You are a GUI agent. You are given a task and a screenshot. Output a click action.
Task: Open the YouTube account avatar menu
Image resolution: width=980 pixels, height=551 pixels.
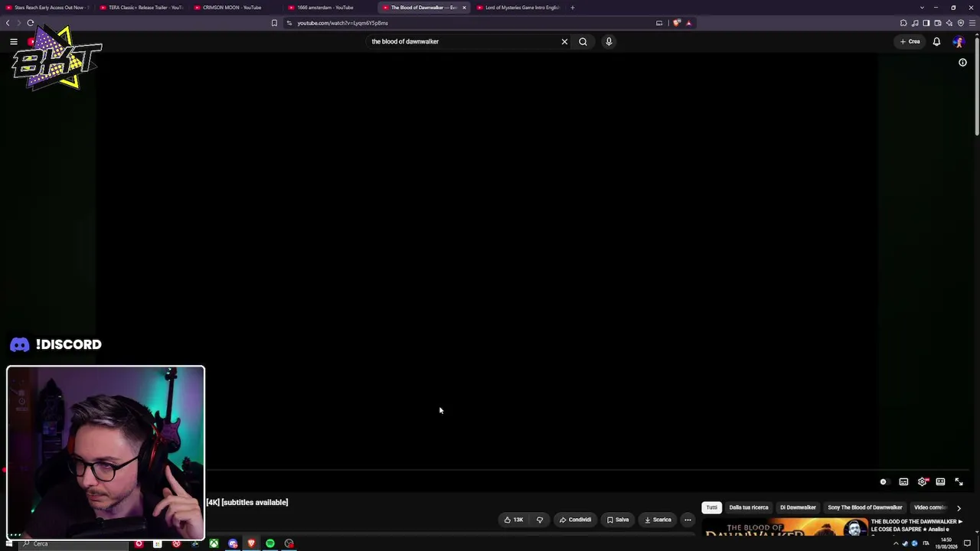[959, 41]
